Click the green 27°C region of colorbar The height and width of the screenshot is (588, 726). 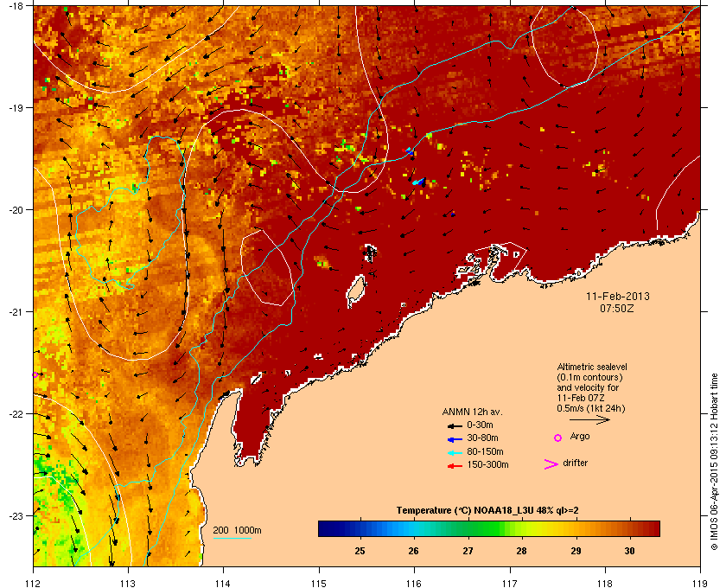(468, 528)
